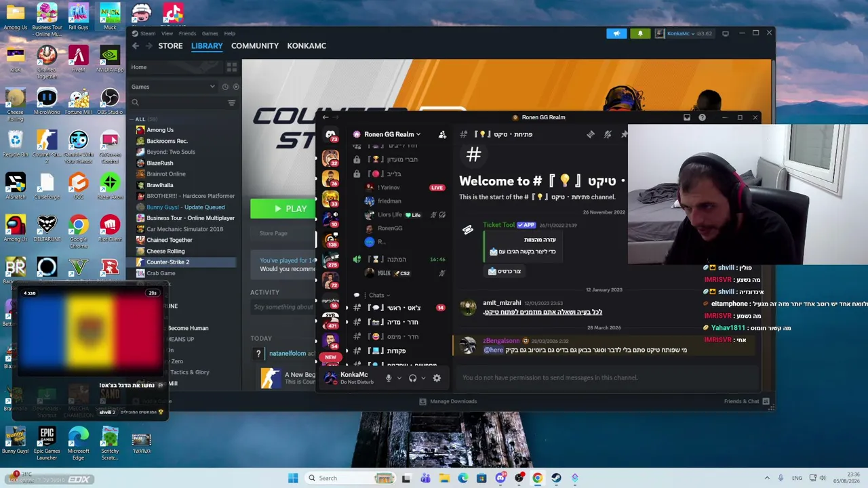
Task: Toggle ready-to-play filter icon in Steam library
Action: click(236, 87)
